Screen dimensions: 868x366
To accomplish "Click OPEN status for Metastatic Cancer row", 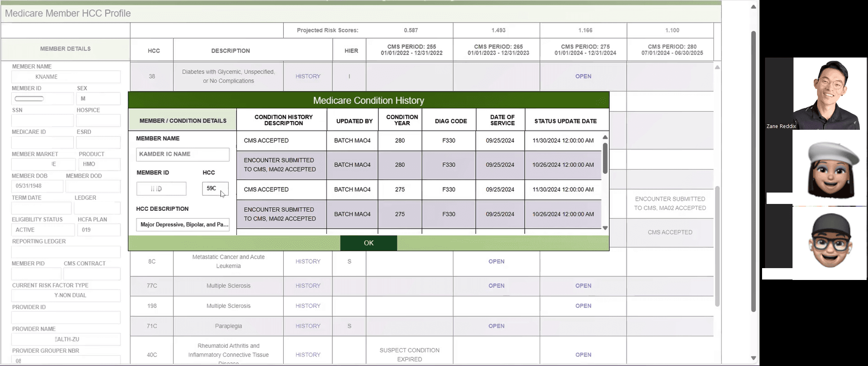I will 497,262.
